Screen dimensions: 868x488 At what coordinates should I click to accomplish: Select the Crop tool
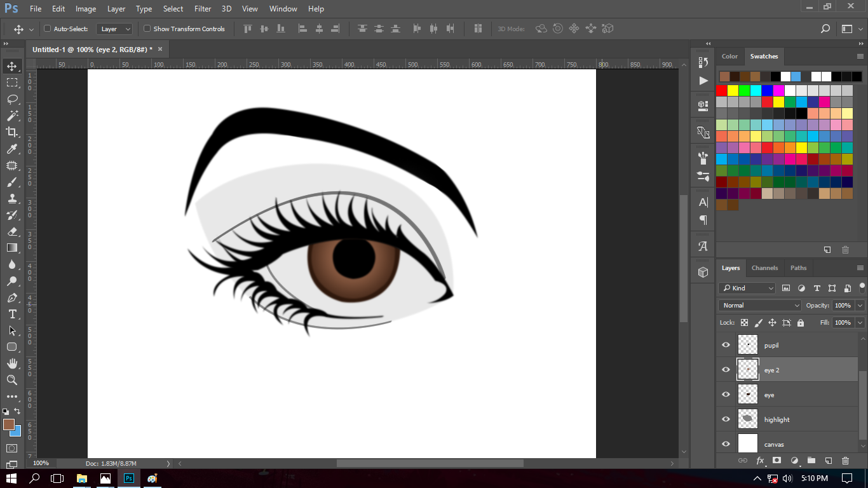point(12,132)
